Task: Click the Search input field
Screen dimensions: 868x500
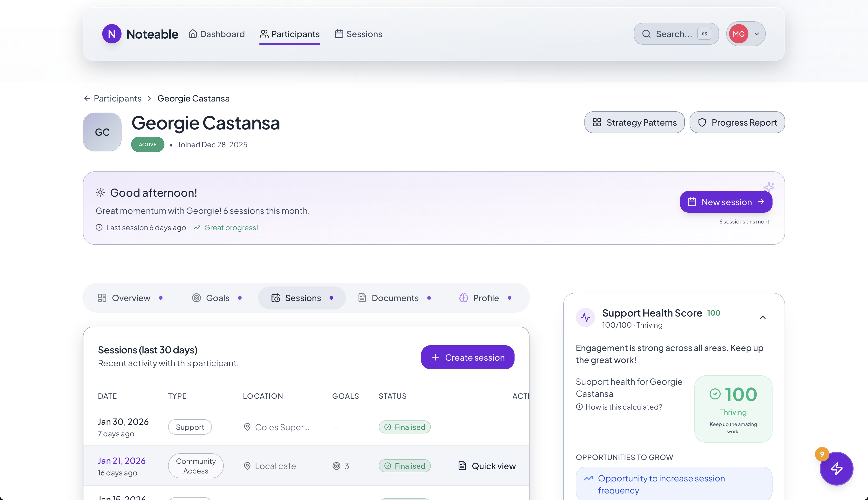Action: point(674,34)
